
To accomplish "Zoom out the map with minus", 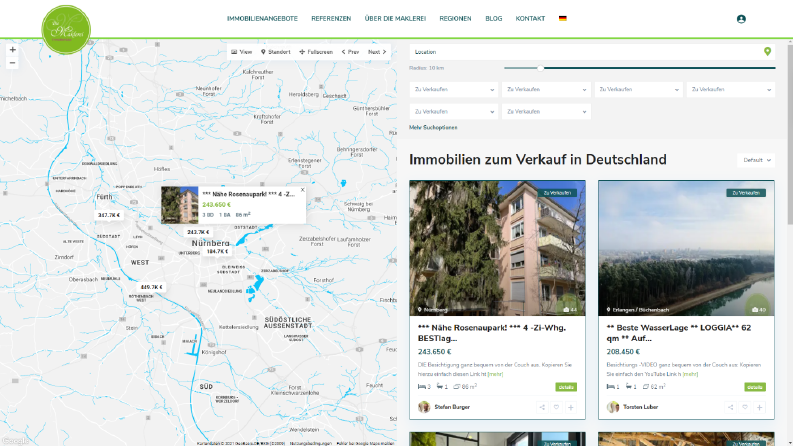I will [x=13, y=63].
